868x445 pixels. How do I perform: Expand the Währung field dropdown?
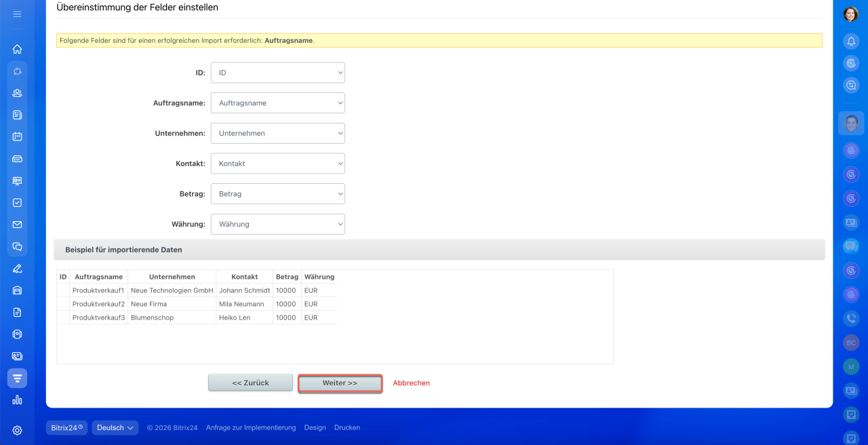click(x=277, y=224)
